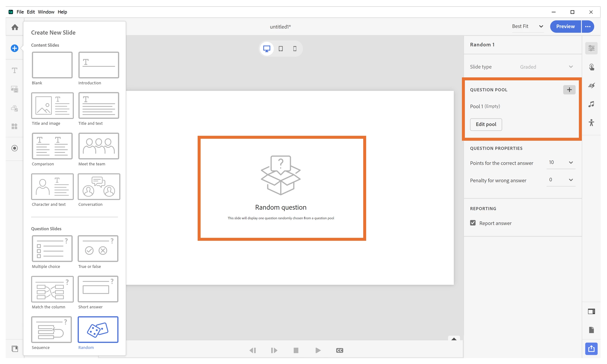Click the Home icon in sidebar

click(x=15, y=27)
